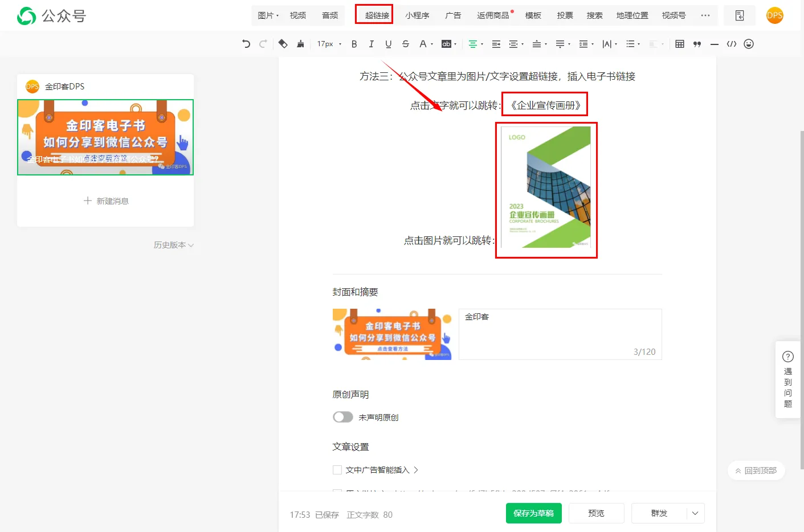Image resolution: width=804 pixels, height=532 pixels.
Task: Open the font color picker
Action: click(x=423, y=44)
